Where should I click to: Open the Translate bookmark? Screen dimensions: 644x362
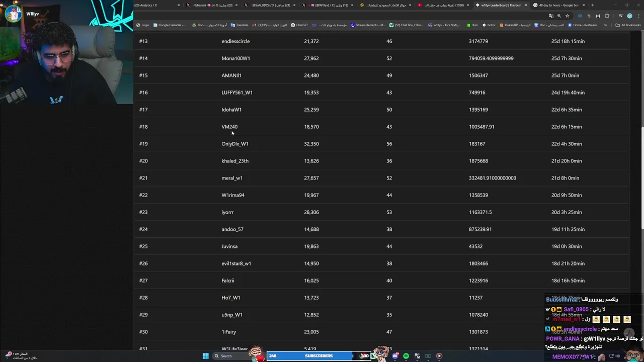point(239,25)
